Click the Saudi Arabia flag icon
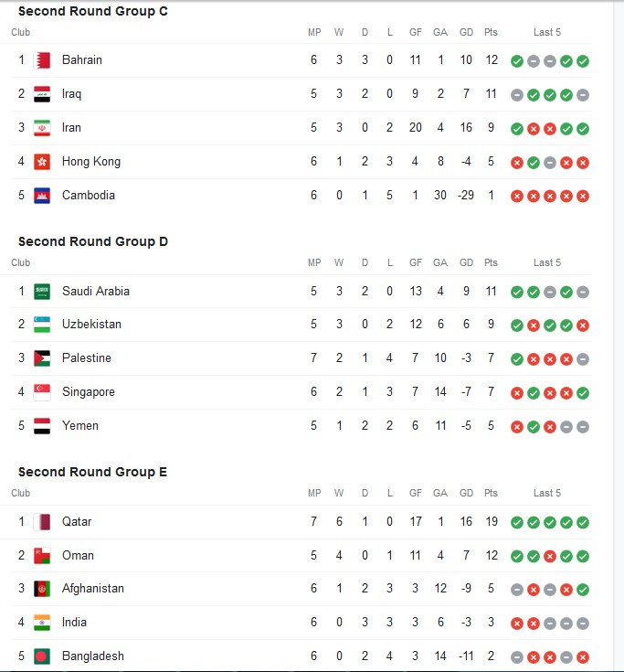624x672 pixels. (42, 292)
